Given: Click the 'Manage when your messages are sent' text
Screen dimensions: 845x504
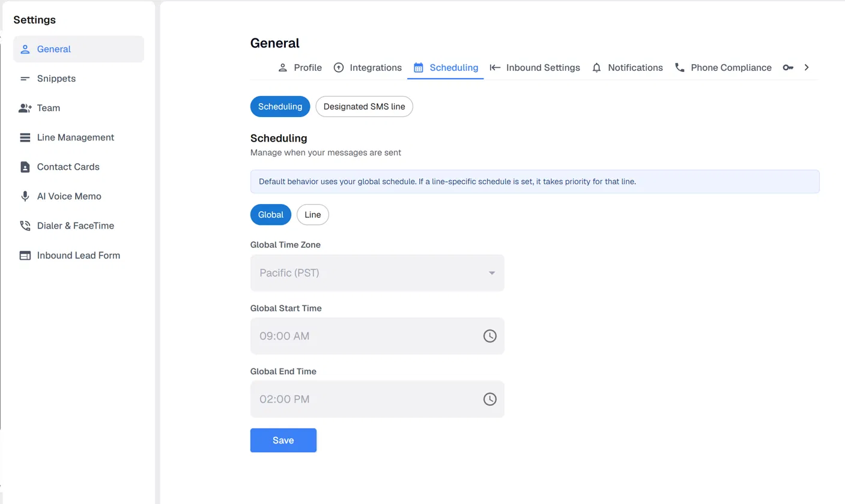Looking at the screenshot, I should 326,152.
